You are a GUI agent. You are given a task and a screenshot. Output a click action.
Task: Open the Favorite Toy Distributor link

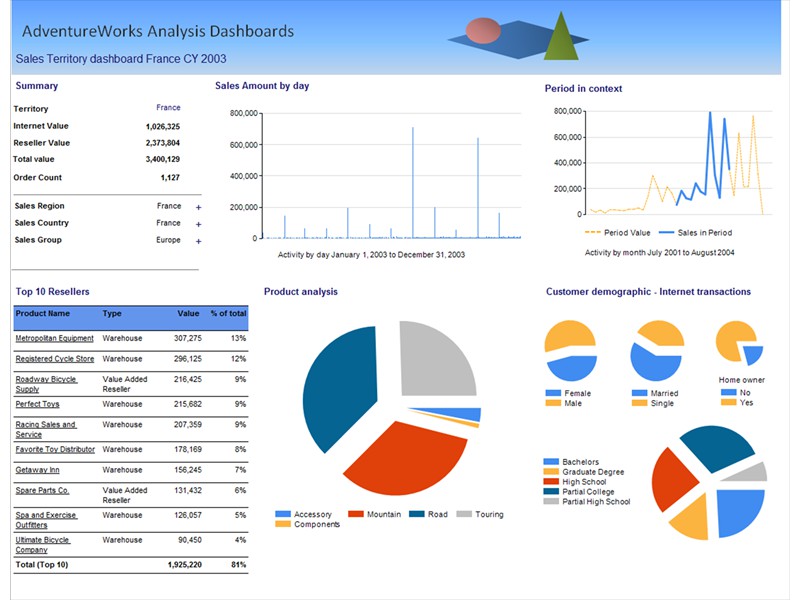tap(55, 449)
